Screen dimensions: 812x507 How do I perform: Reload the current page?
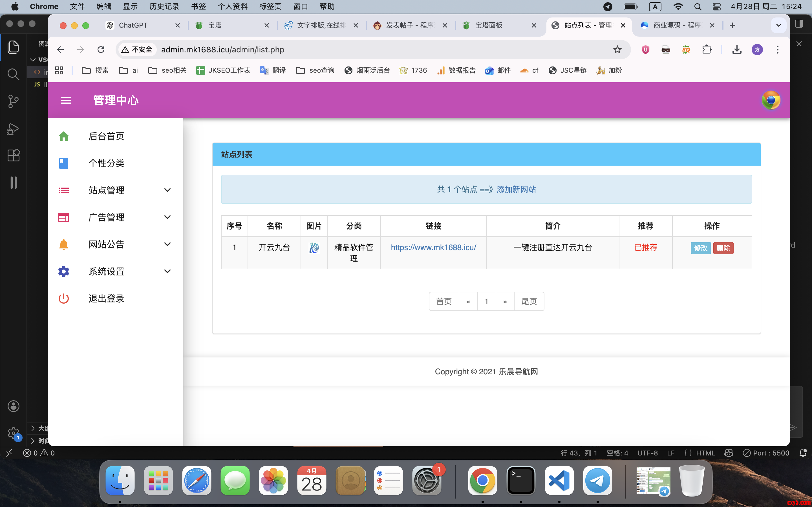(101, 49)
